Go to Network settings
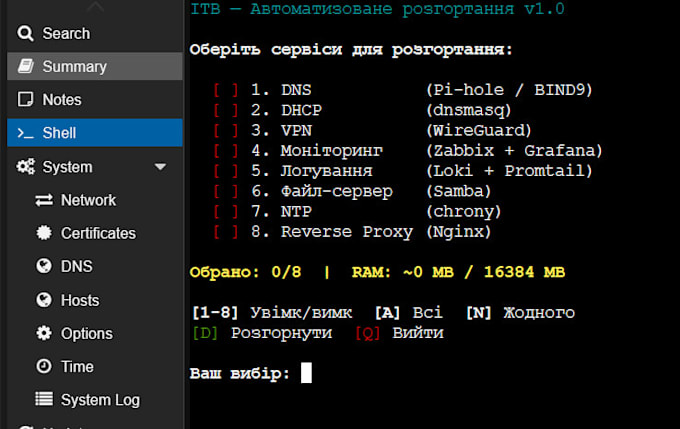Viewport: 680px width, 429px height. [x=95, y=200]
